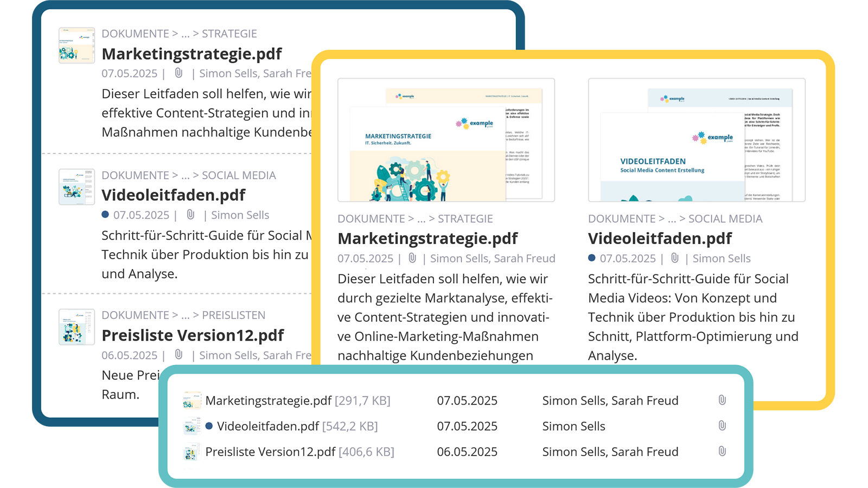Click paperclip icon in Marketingstrategie.pdf list entry

click(x=178, y=73)
